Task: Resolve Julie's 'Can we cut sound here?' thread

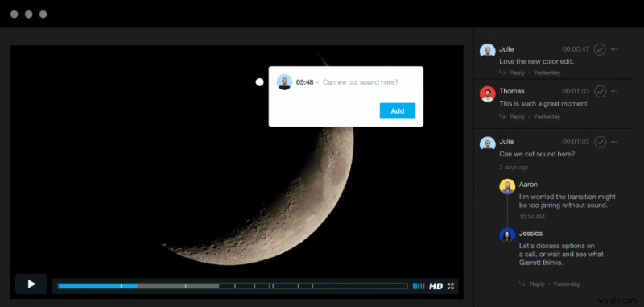Action: pos(600,142)
